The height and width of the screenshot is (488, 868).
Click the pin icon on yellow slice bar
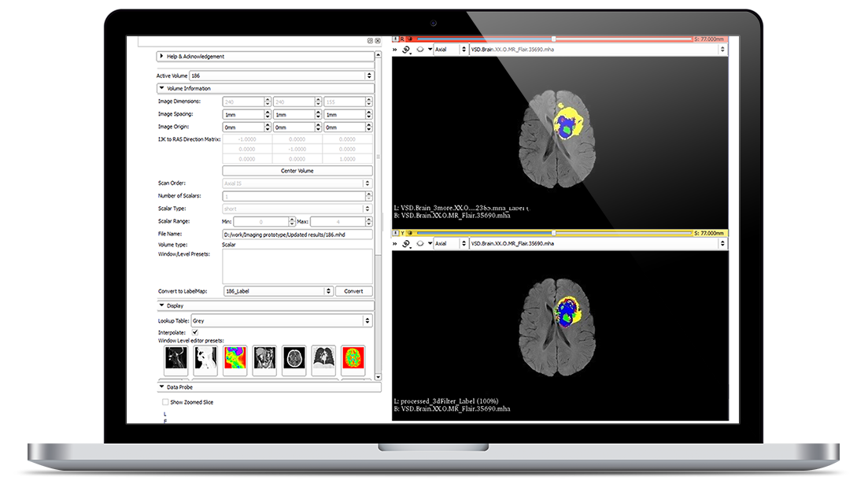395,233
